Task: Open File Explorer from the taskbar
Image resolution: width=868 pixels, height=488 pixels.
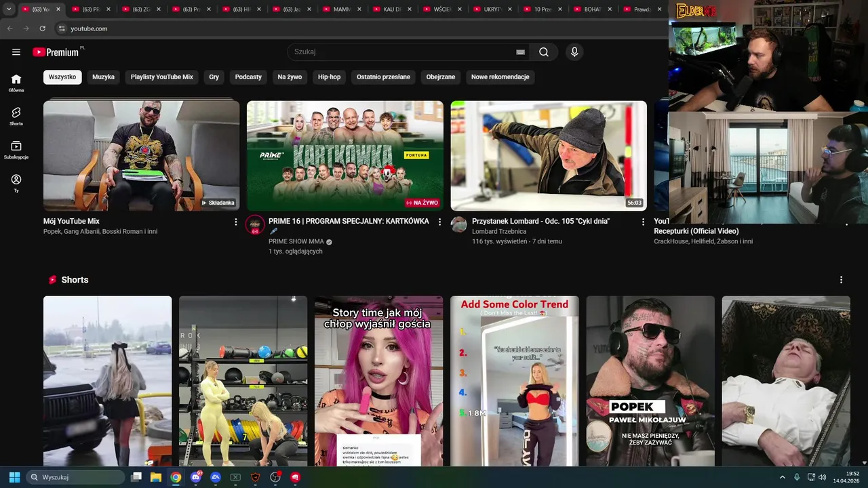Action: (x=156, y=477)
